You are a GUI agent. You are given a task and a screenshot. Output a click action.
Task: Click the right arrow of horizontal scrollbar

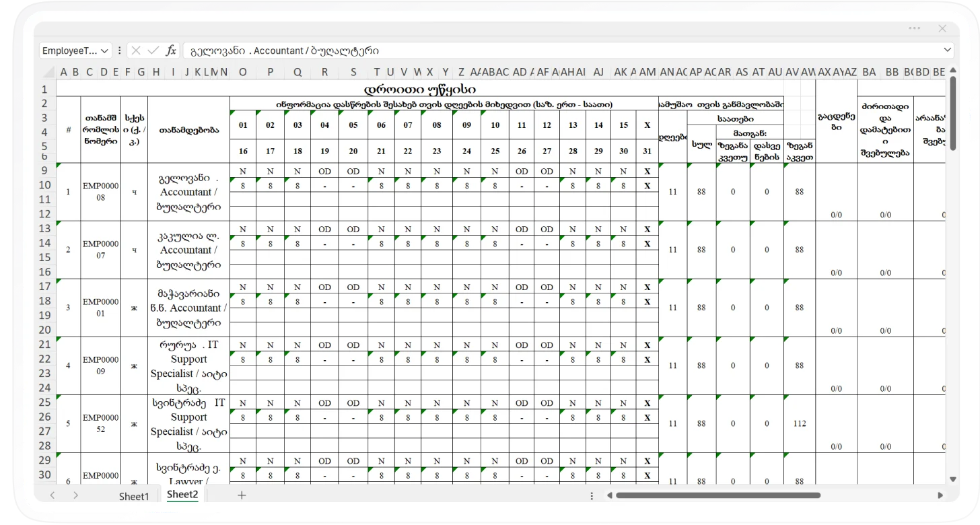(x=940, y=495)
